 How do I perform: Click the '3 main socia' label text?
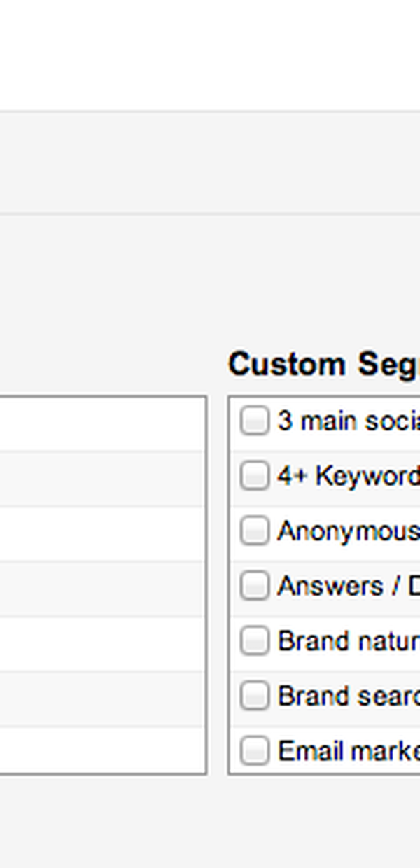click(349, 421)
